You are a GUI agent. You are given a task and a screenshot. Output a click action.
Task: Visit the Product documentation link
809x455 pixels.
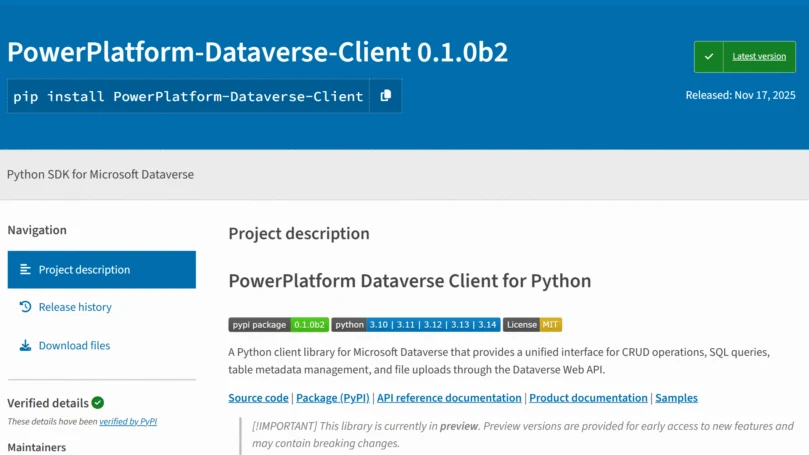click(588, 398)
